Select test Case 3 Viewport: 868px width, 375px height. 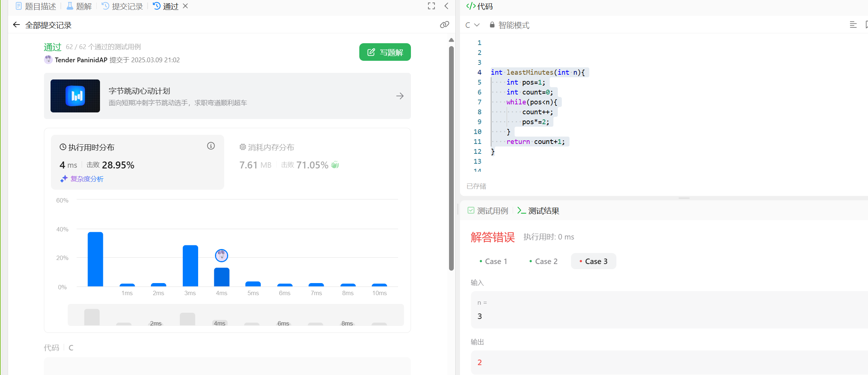pyautogui.click(x=593, y=261)
